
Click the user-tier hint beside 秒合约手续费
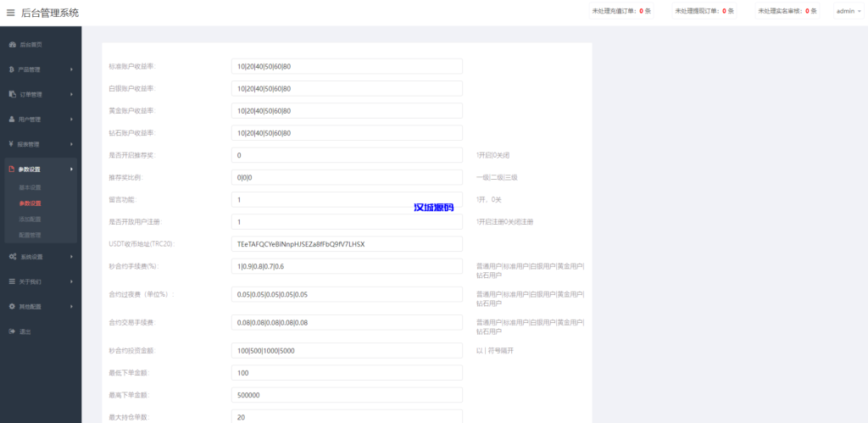coord(530,270)
